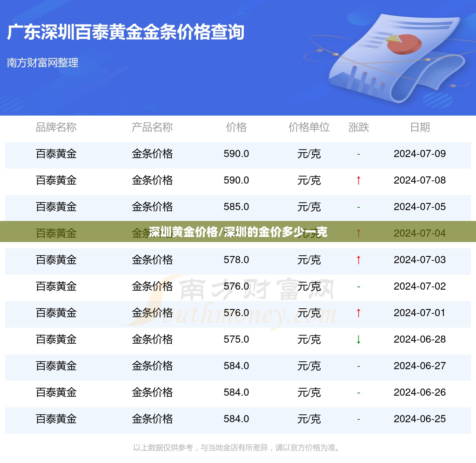Image resolution: width=476 pixels, height=463 pixels.
Task: Click the dash indicator for 2024-06-27
Action: [358, 366]
